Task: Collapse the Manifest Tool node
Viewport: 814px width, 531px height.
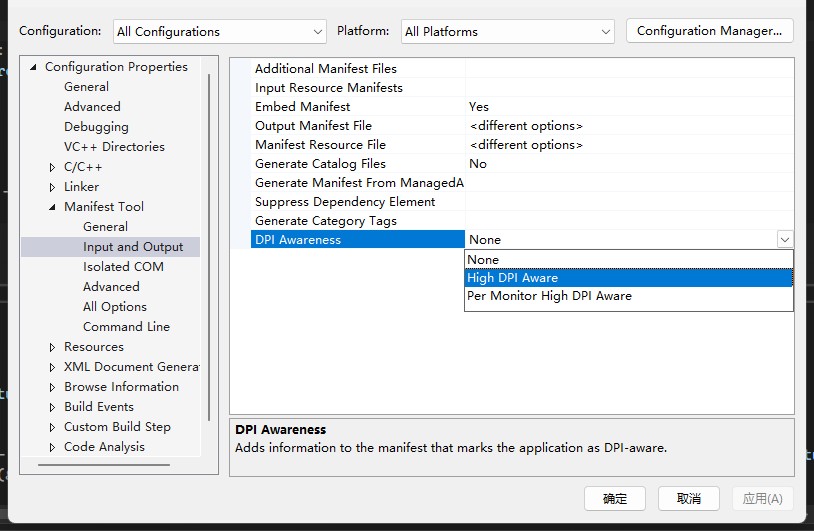Action: coord(53,207)
